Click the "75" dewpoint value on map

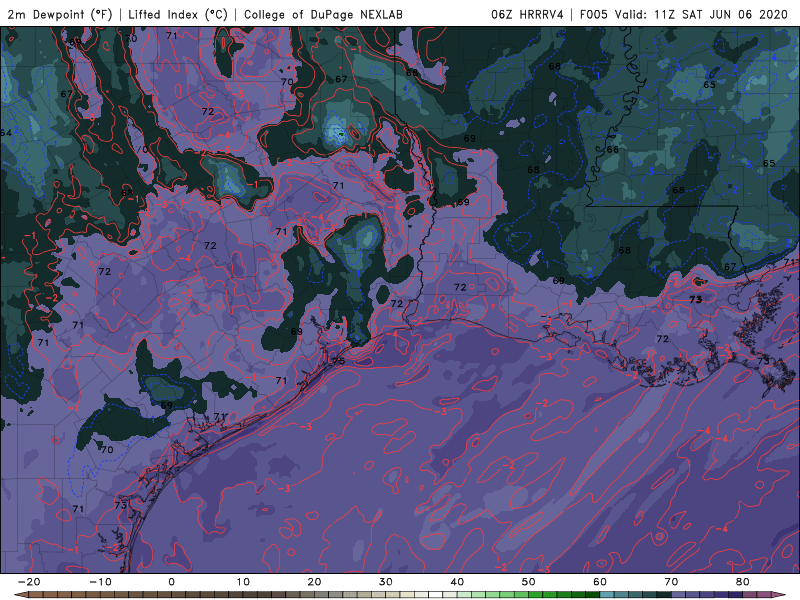click(339, 361)
